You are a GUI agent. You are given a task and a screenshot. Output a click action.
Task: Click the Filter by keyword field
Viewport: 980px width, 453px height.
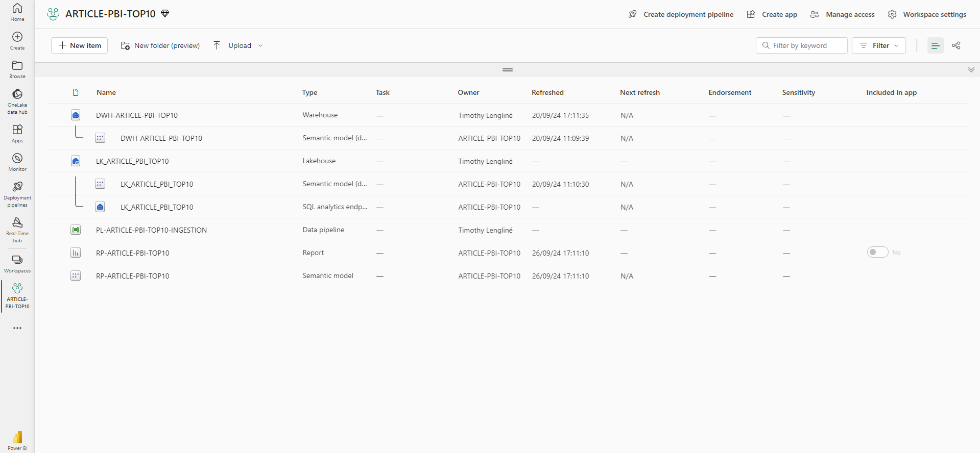point(802,45)
